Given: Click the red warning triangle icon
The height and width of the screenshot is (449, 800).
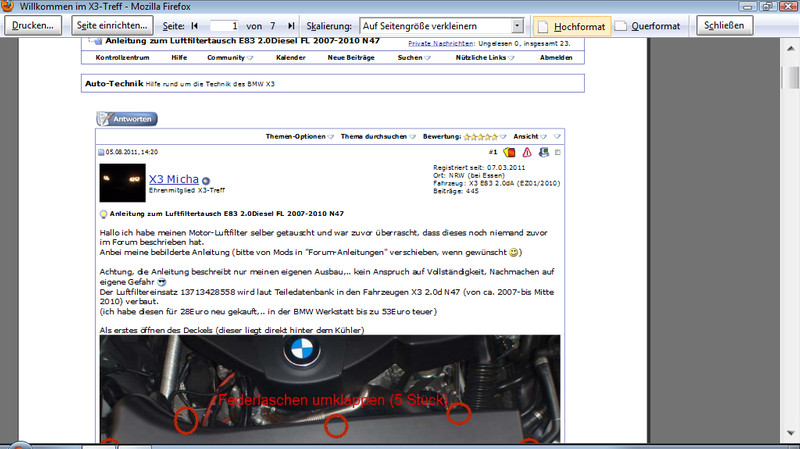Looking at the screenshot, I should [527, 152].
